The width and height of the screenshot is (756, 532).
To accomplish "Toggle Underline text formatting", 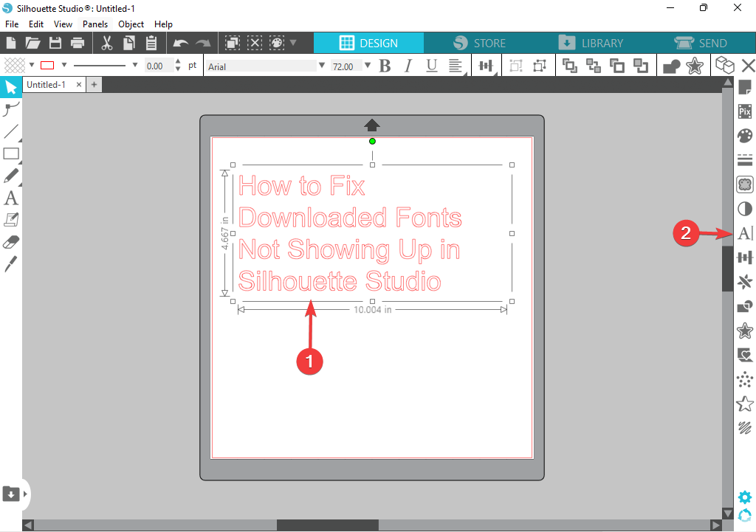I will 431,66.
